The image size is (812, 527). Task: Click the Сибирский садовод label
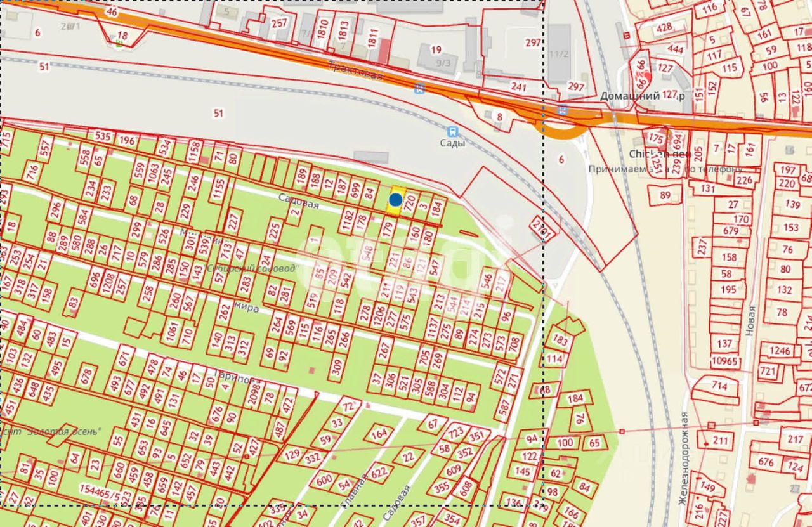click(x=251, y=268)
